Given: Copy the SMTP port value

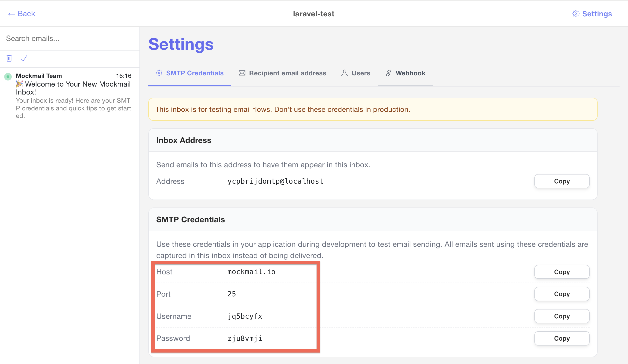Looking at the screenshot, I should (562, 294).
